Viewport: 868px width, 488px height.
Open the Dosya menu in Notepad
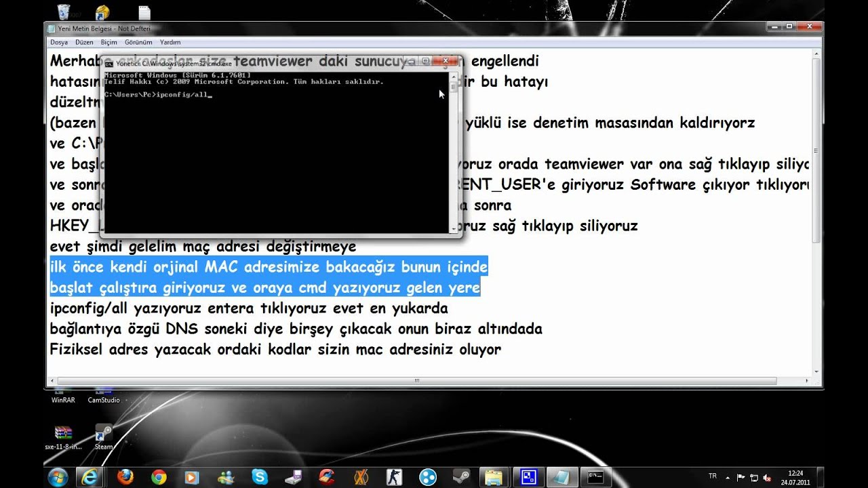point(59,42)
